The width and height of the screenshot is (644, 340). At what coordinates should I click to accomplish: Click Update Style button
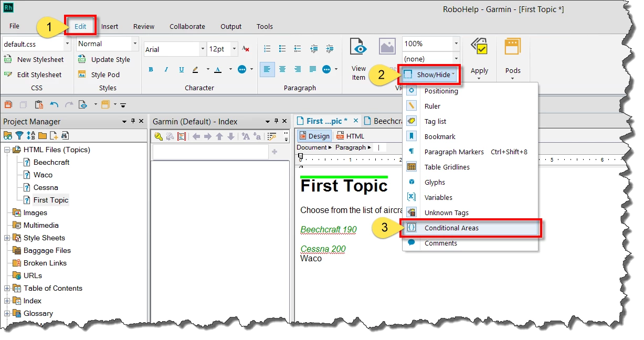pyautogui.click(x=104, y=59)
